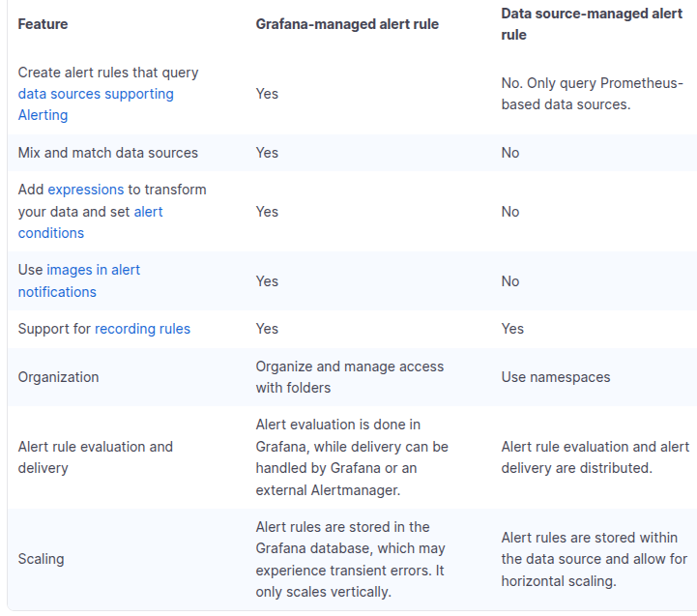
Task: Select Grafana-managed alert rule column header
Action: 347,24
